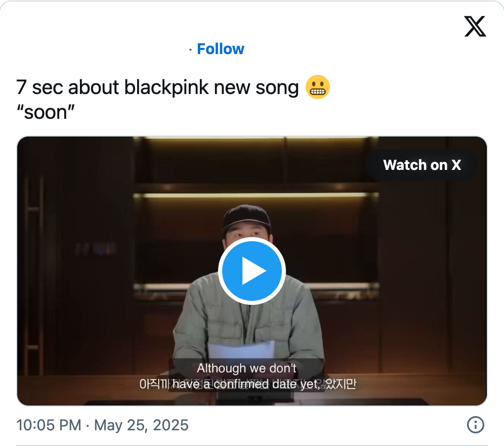Click the grimacing face emoji
Image resolution: width=504 pixels, height=448 pixels.
(318, 87)
